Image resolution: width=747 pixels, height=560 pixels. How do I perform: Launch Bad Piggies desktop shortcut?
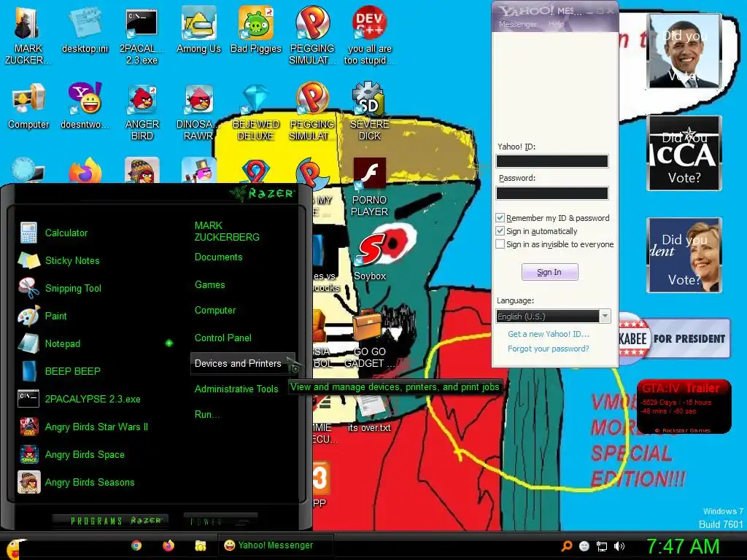pyautogui.click(x=256, y=31)
